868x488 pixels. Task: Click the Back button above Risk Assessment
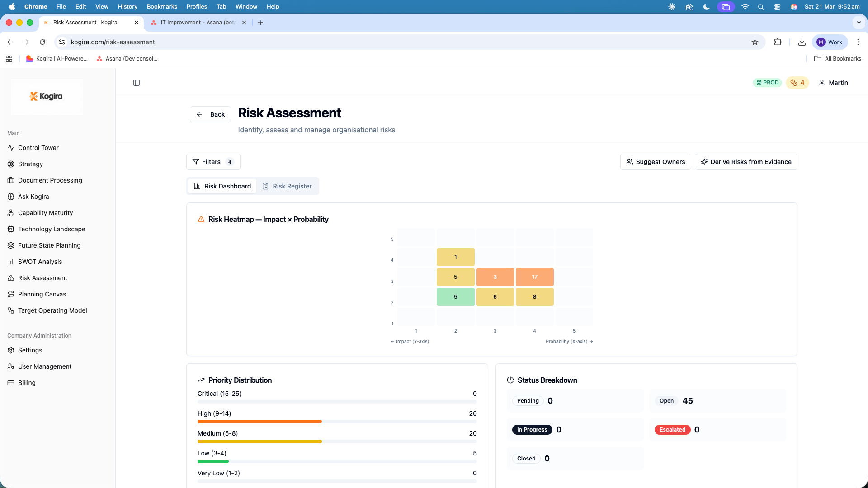[x=210, y=114]
